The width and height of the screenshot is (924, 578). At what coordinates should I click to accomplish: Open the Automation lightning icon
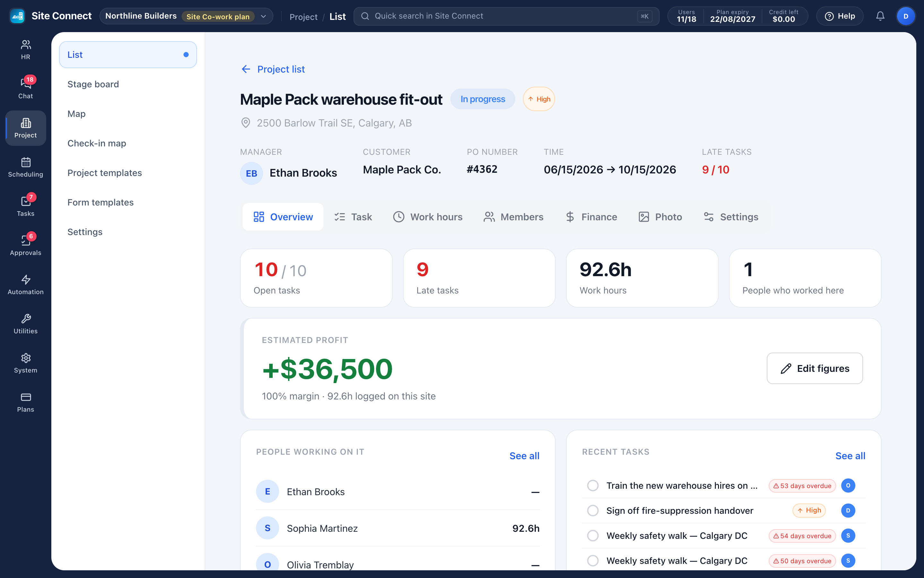pyautogui.click(x=26, y=285)
